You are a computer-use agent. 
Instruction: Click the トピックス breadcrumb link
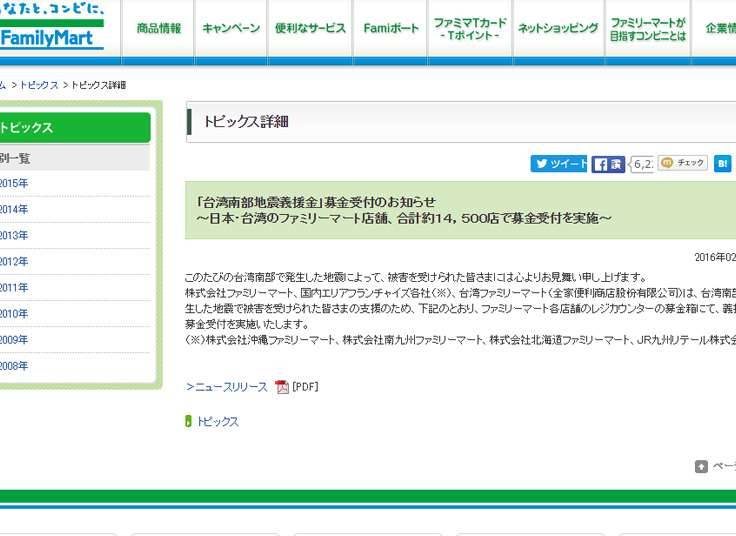[39, 85]
